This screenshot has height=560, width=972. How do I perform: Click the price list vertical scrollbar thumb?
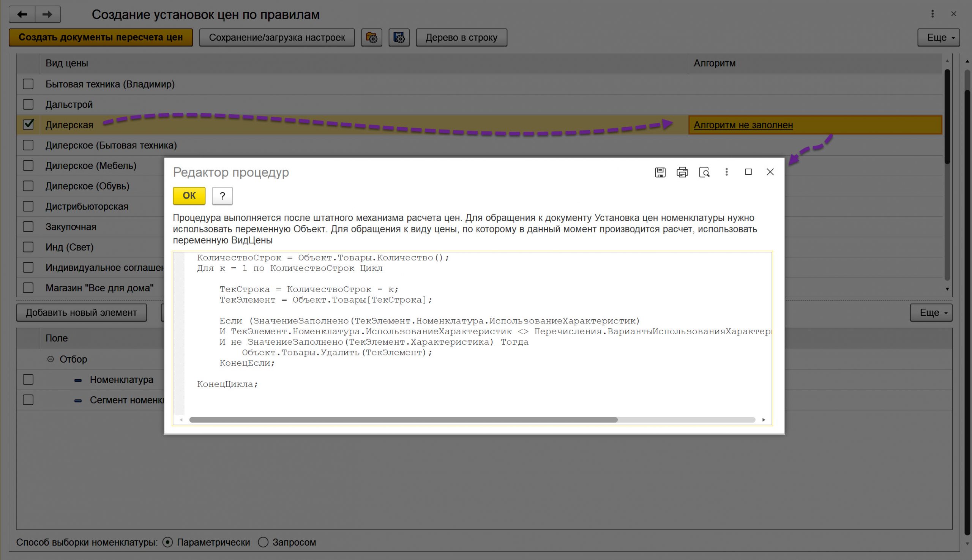947,117
